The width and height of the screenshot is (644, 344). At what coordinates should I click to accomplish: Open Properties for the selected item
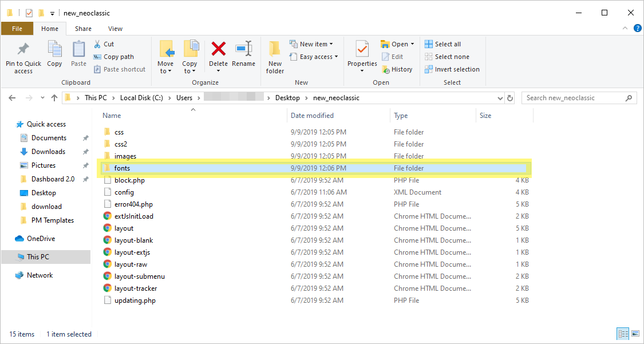point(362,50)
